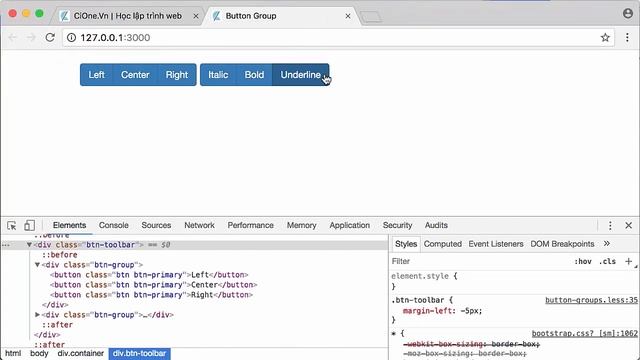Click the Center button

(135, 75)
